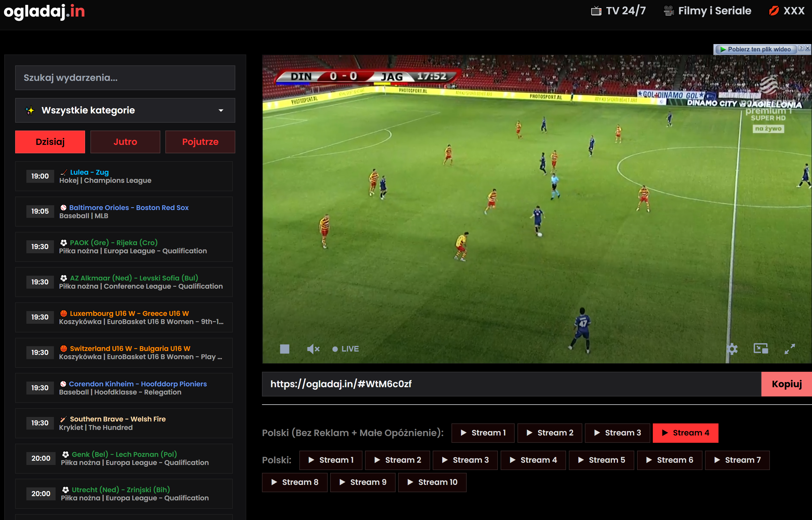Switch to the Jutro tab
The height and width of the screenshot is (520, 812).
click(125, 142)
